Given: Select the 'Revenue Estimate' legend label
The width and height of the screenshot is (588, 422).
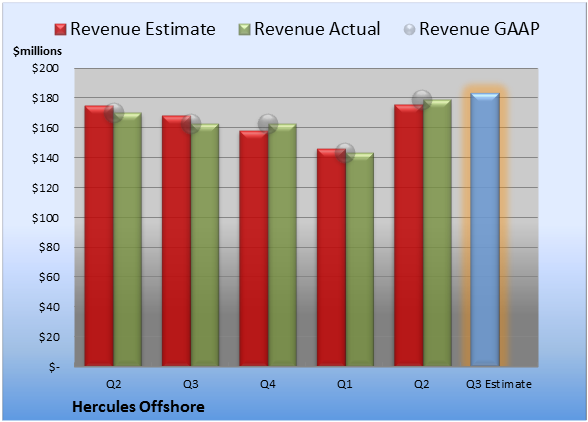Looking at the screenshot, I should (143, 29).
